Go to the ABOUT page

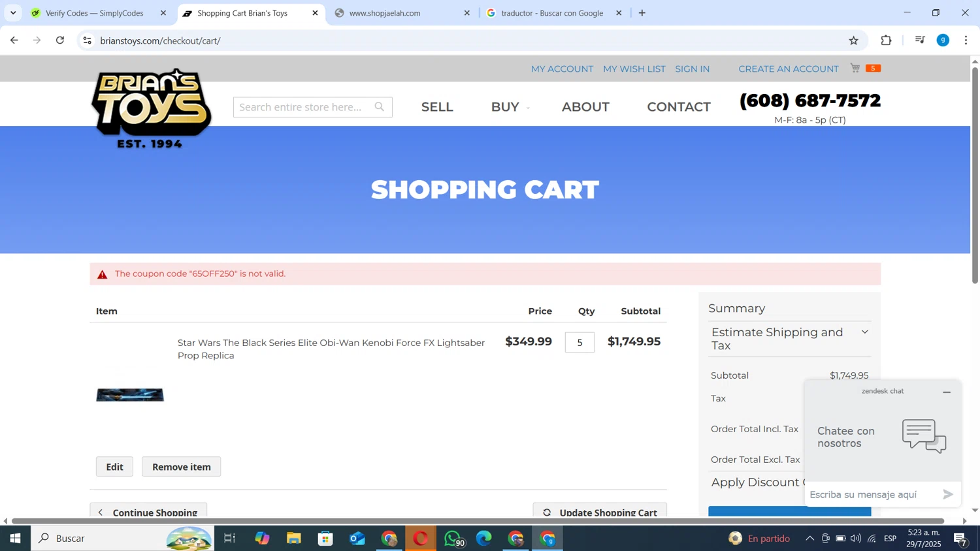pos(585,107)
